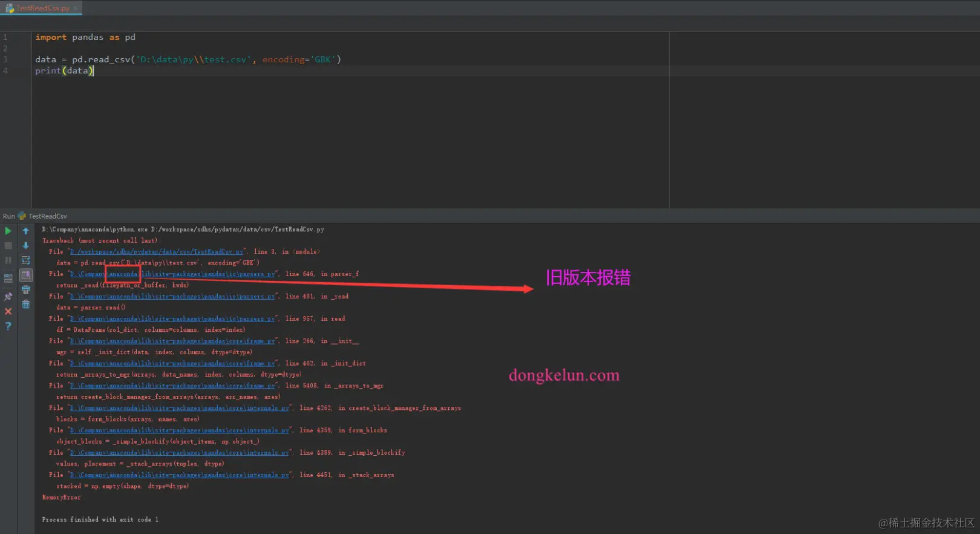Open the internals.py link for line 4389
Screen dimensions: 980x534
(x=180, y=453)
